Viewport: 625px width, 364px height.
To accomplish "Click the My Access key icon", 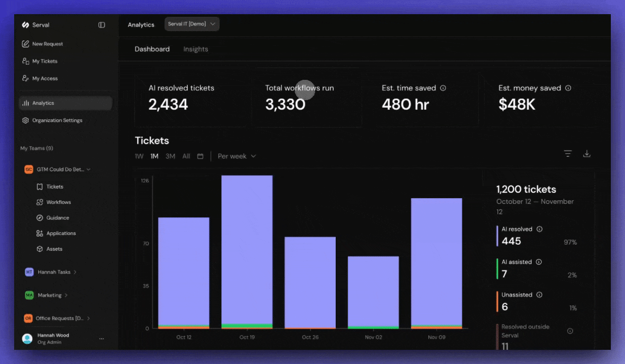I will pyautogui.click(x=26, y=78).
